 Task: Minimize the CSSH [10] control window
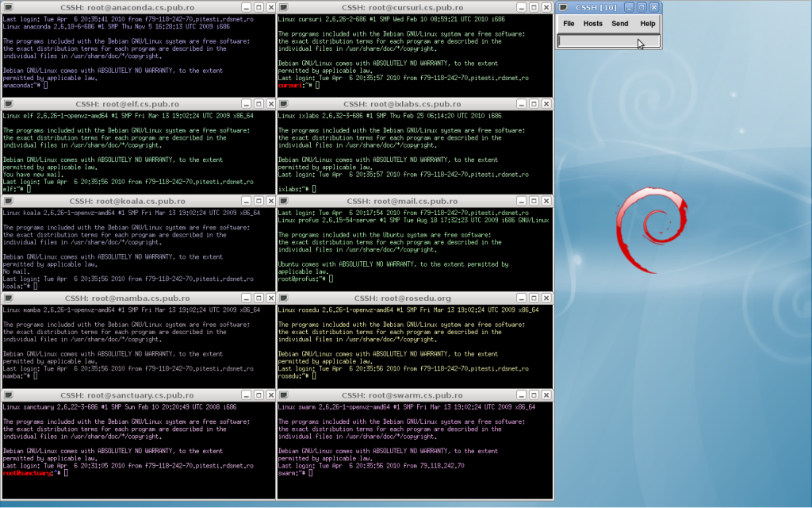coord(629,7)
